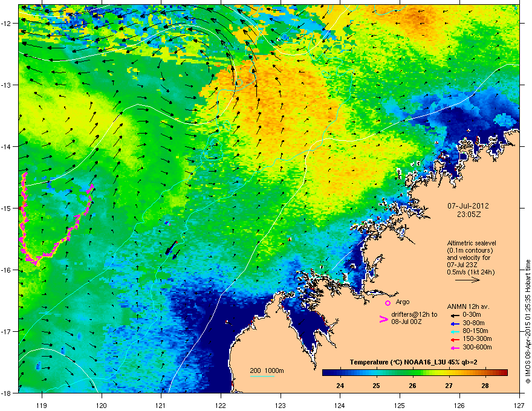Click the colorbar tick label 27
532x411 pixels.
point(449,386)
